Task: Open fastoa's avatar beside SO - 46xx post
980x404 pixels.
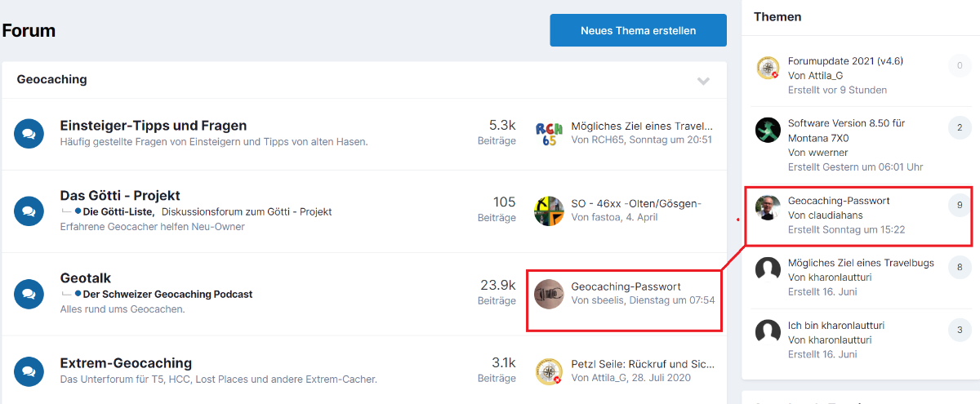Action: 549,211
